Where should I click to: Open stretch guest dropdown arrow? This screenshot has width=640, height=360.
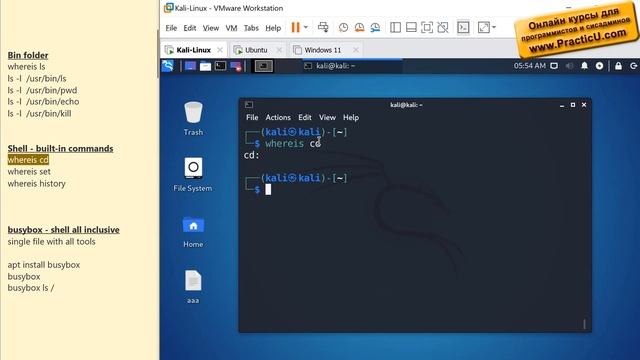point(494,27)
